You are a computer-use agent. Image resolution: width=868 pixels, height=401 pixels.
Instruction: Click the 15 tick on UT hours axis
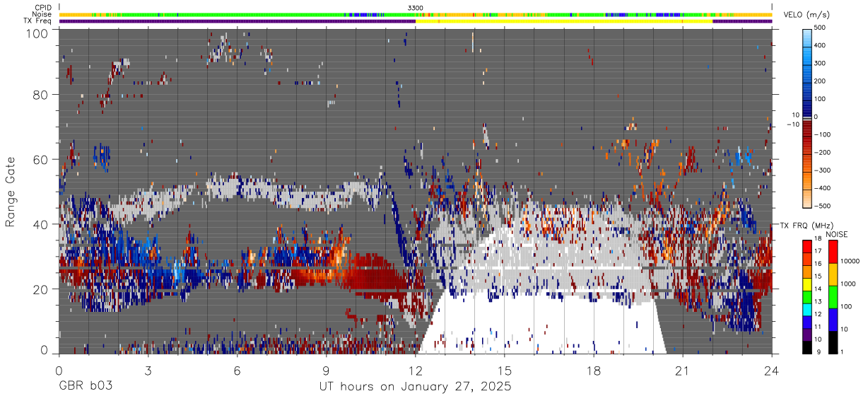coord(504,371)
